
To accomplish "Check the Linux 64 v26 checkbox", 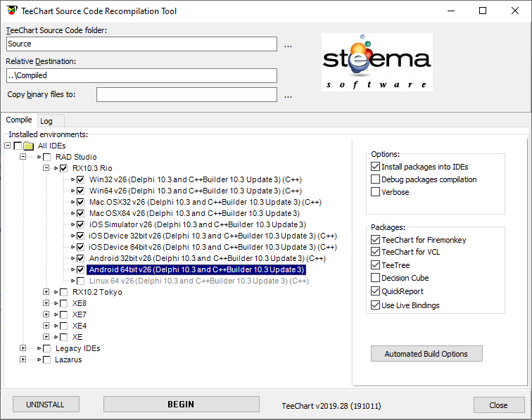I will coord(80,281).
